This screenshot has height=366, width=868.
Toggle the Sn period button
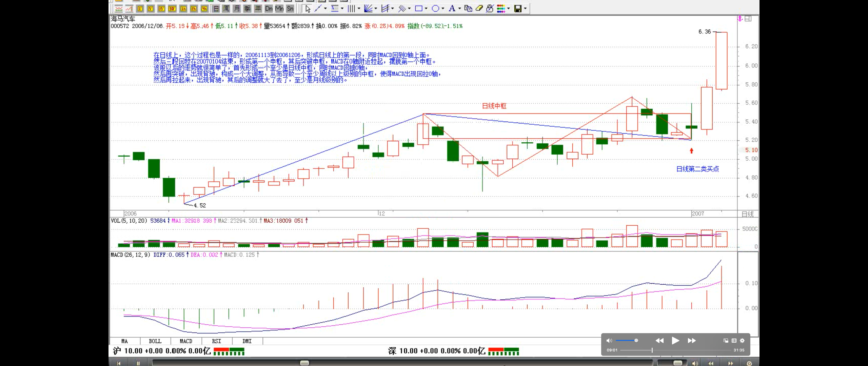point(290,9)
